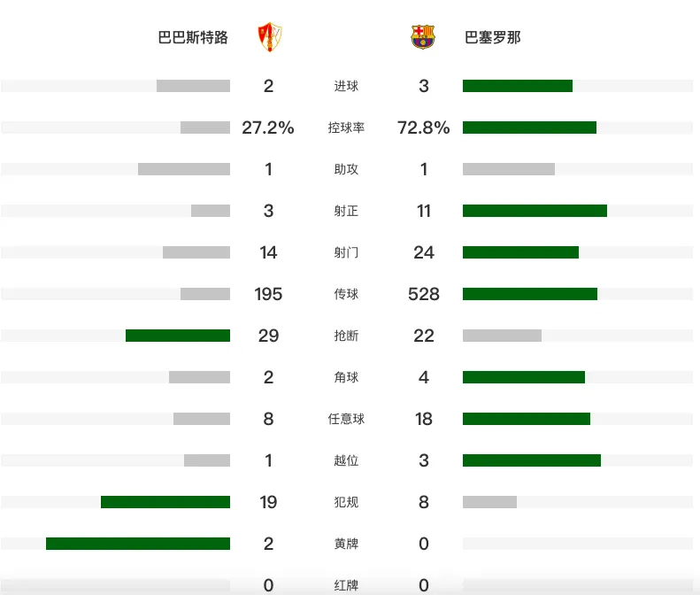Open the 巴巴斯特路 team name link
The image size is (700, 595).
tap(193, 37)
